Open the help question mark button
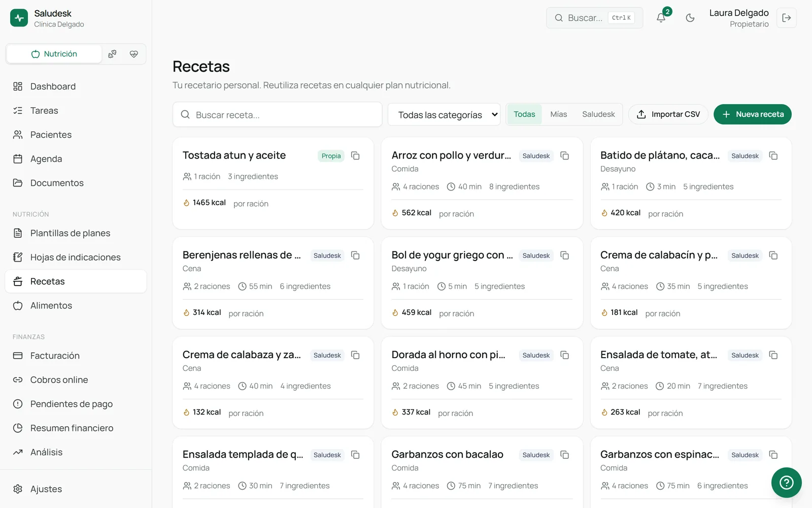The height and width of the screenshot is (508, 812). click(x=786, y=482)
